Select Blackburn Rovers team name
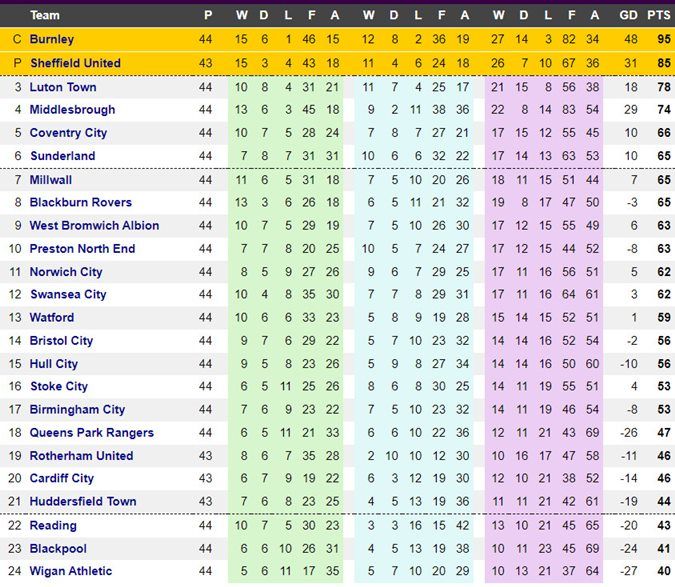The image size is (675, 587). pos(81,202)
